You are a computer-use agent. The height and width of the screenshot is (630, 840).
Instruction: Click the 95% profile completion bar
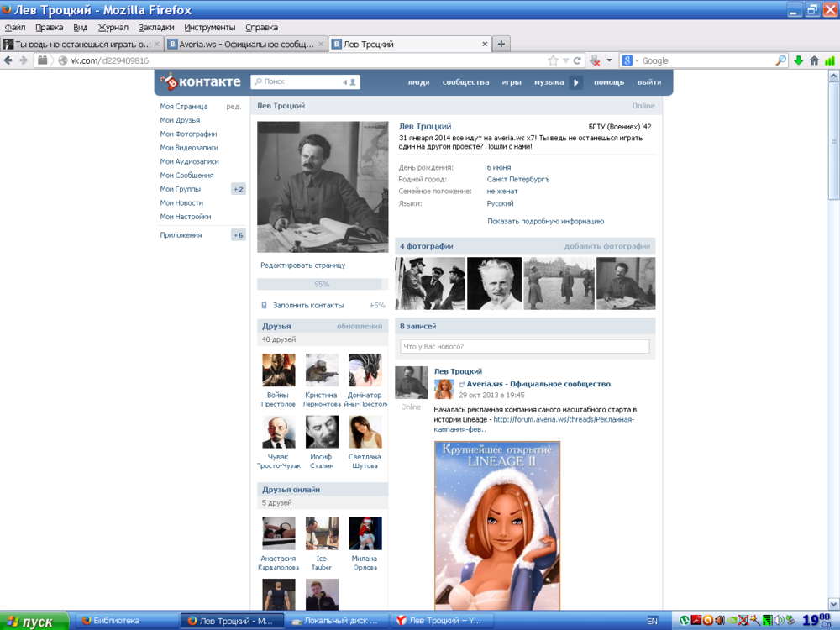(322, 284)
